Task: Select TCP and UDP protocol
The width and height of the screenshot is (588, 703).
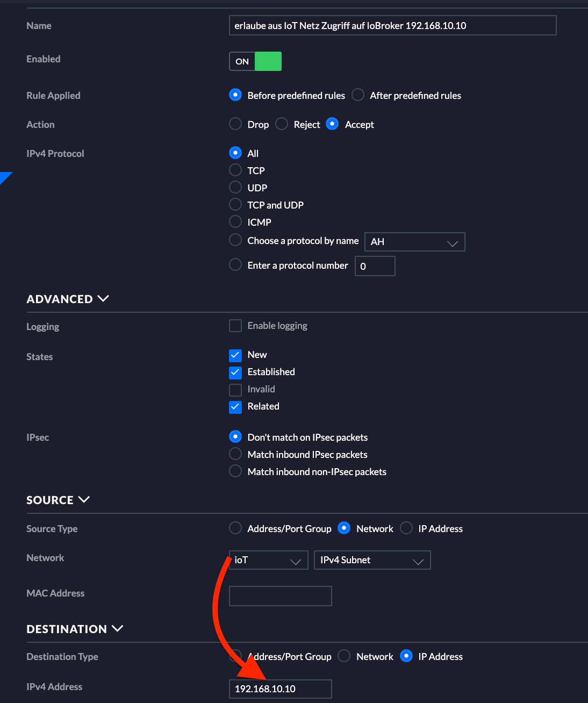Action: [235, 205]
